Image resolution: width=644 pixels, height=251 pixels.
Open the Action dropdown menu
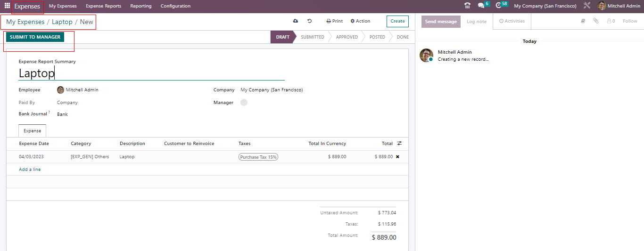click(360, 21)
